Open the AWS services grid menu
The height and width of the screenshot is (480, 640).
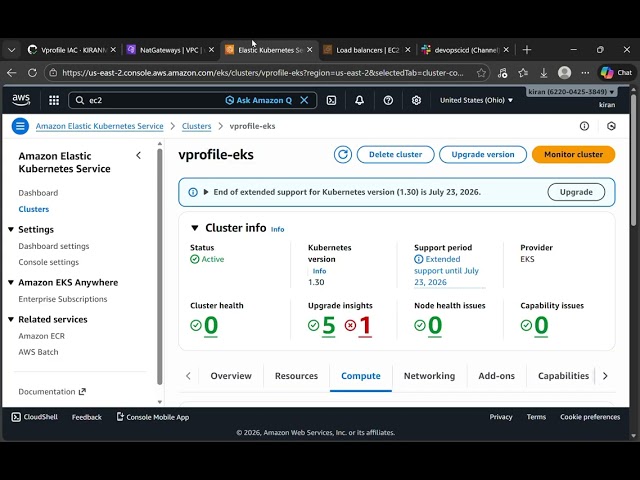54,100
